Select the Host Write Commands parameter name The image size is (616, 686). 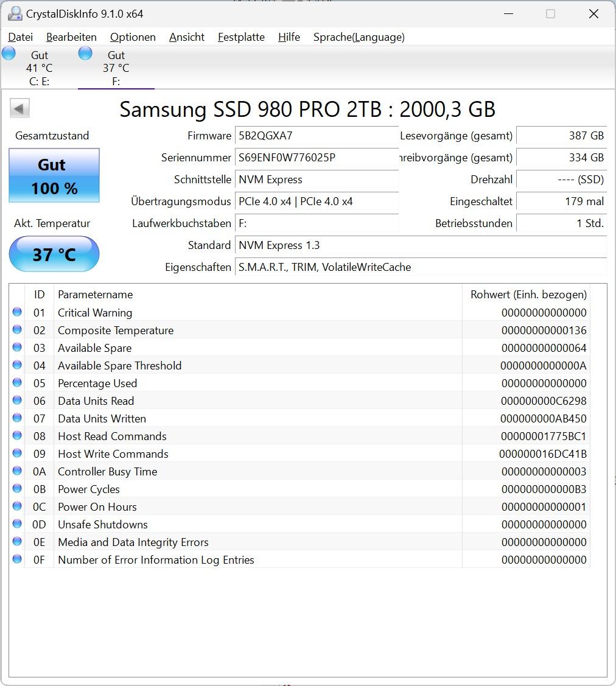tap(113, 453)
